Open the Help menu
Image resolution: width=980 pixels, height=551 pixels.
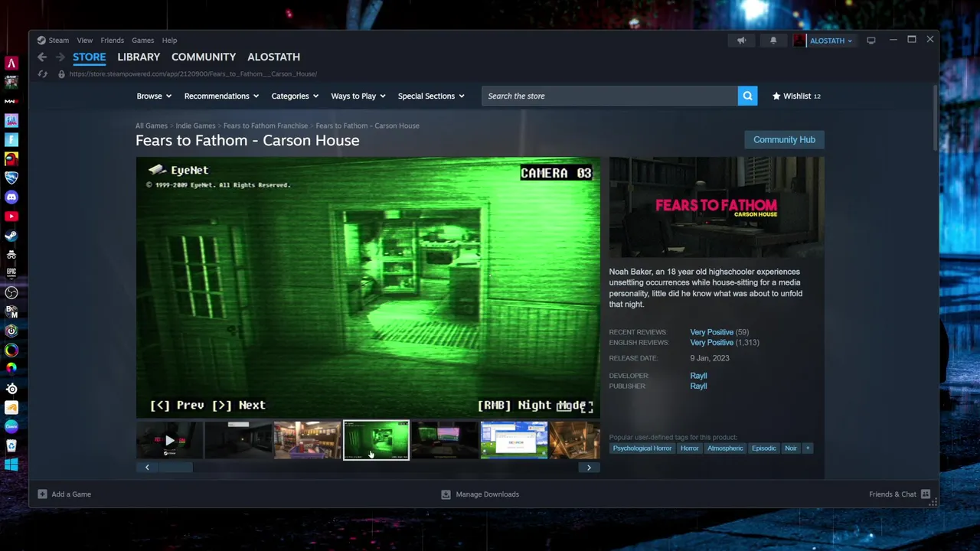point(169,41)
